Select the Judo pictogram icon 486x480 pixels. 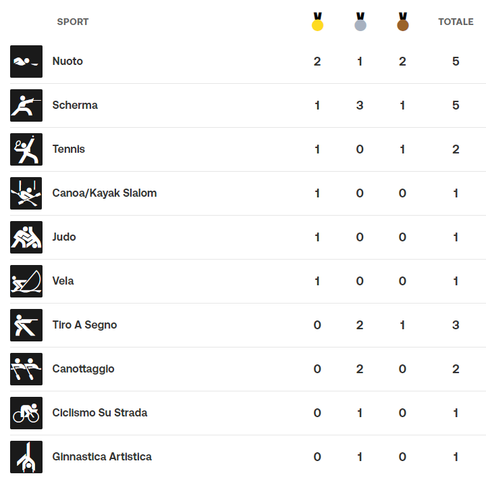26,237
